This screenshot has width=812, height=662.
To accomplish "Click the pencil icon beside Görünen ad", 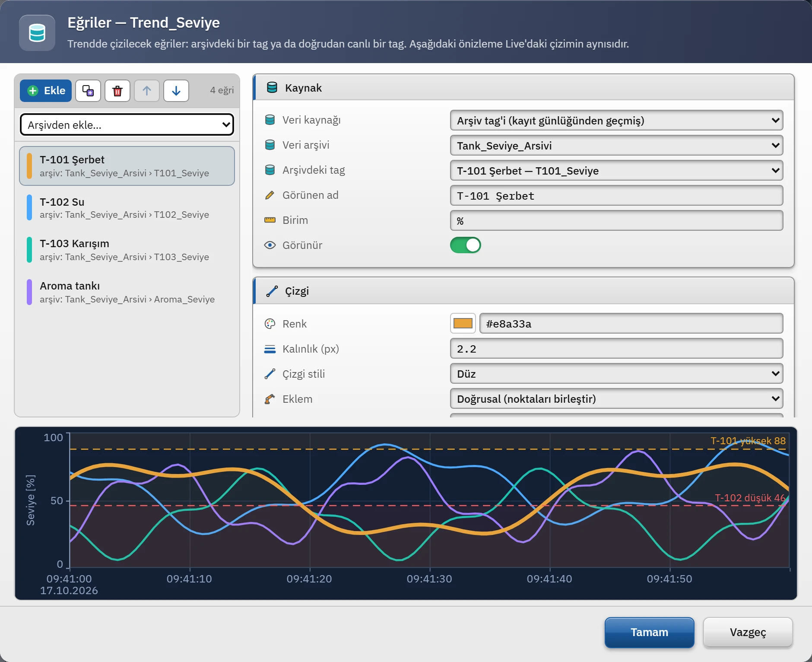I will pyautogui.click(x=270, y=195).
